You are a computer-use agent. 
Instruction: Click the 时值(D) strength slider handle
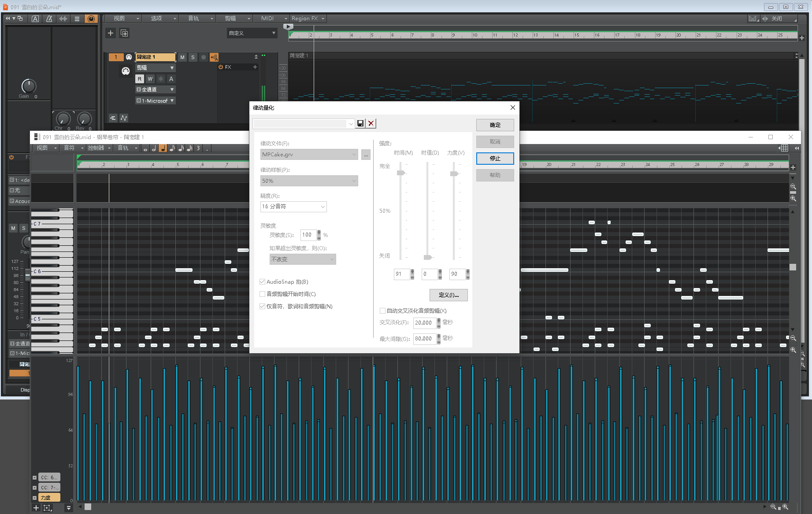[x=427, y=257]
